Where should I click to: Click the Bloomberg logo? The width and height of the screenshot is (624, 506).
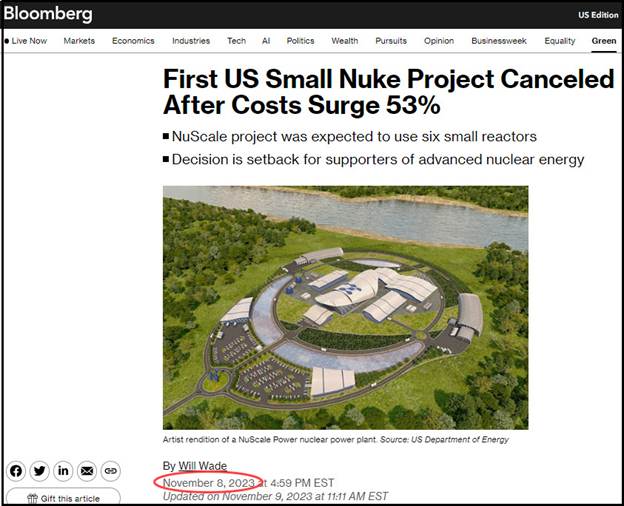[48, 14]
